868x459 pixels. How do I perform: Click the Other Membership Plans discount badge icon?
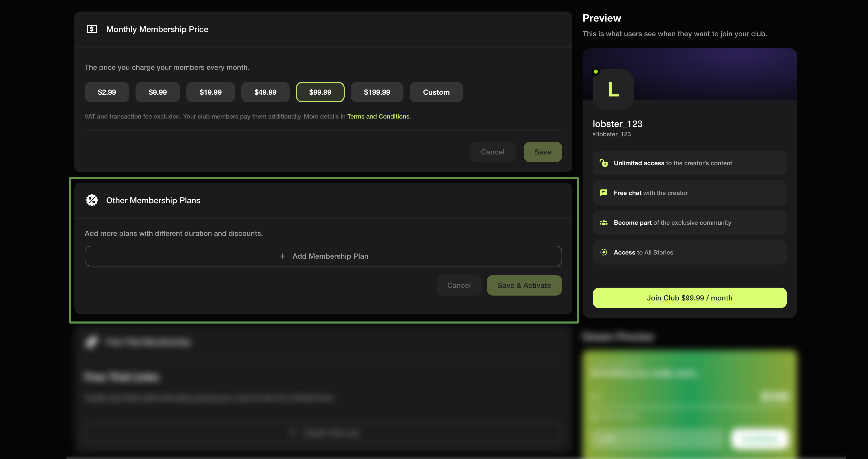tap(91, 200)
